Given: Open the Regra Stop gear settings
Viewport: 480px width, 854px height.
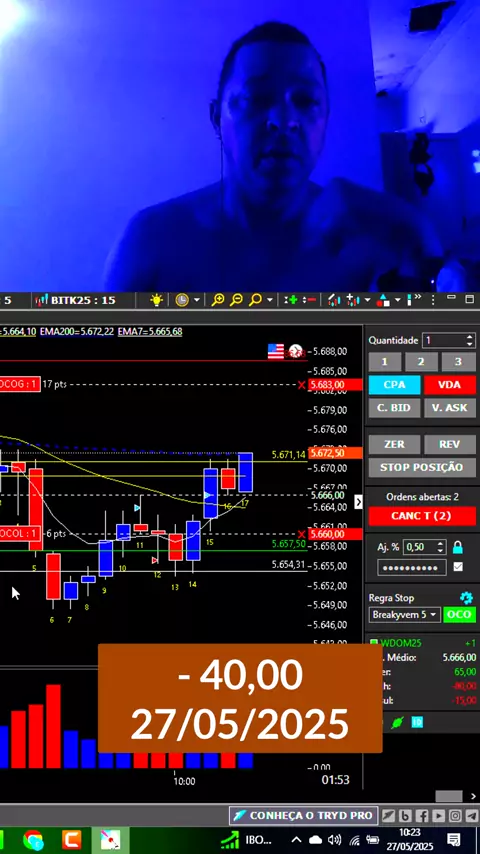Looking at the screenshot, I should (x=466, y=597).
